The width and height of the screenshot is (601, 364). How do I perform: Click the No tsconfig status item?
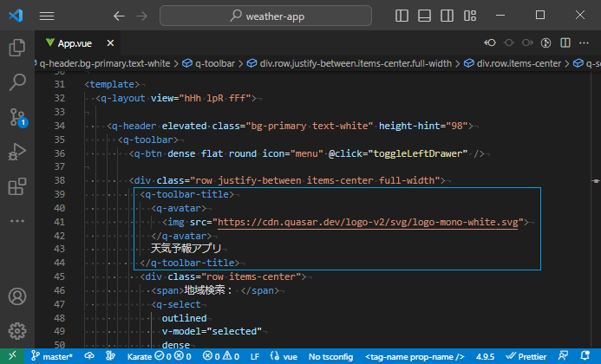point(330,356)
